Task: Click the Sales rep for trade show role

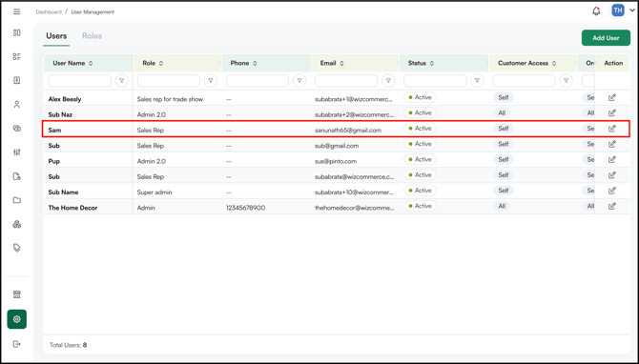Action: [x=170, y=99]
